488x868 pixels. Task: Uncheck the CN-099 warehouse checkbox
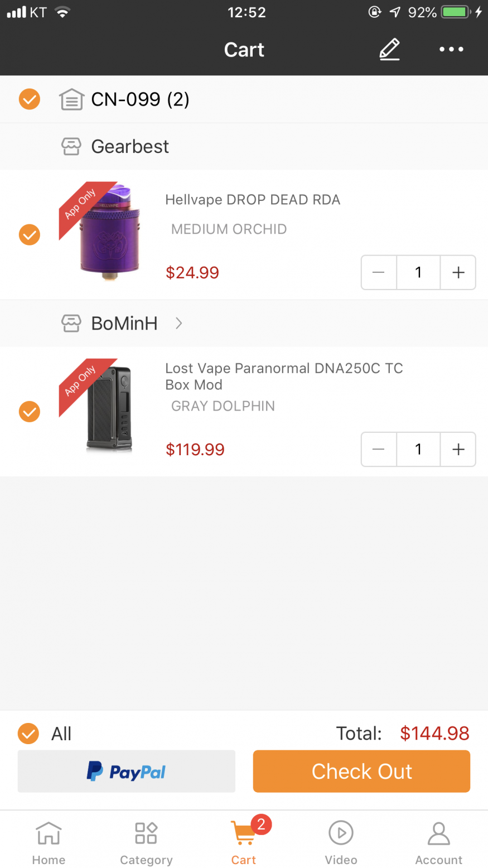[x=30, y=99]
